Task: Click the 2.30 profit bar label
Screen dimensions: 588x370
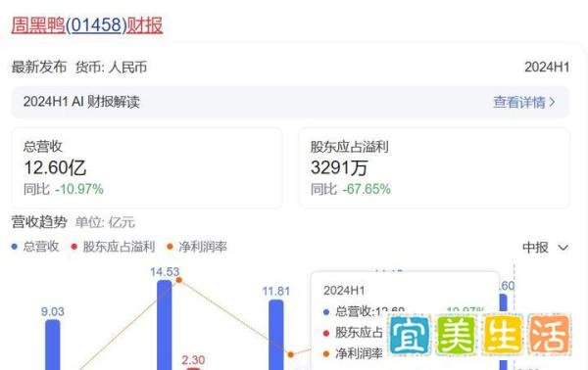Action: click(x=193, y=360)
